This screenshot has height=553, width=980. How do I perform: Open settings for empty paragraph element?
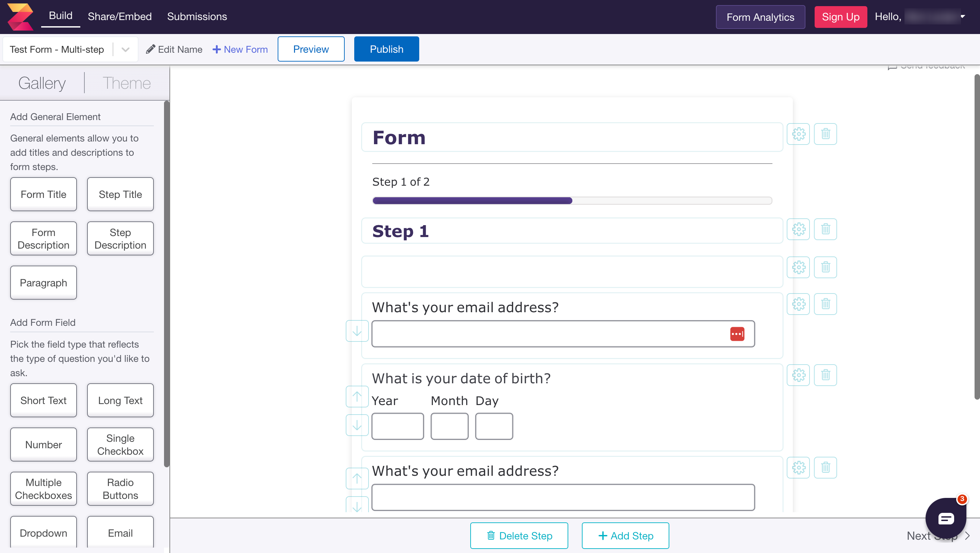[x=798, y=267]
